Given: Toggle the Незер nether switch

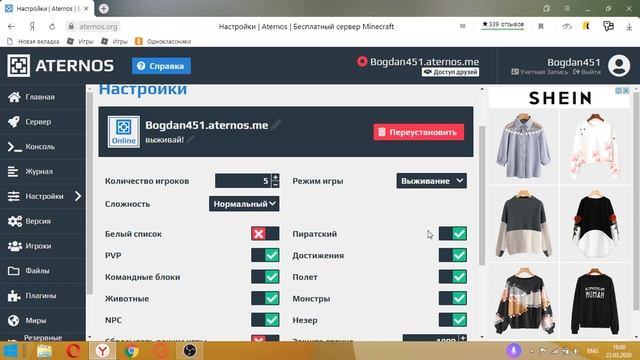Looking at the screenshot, I should click(453, 320).
